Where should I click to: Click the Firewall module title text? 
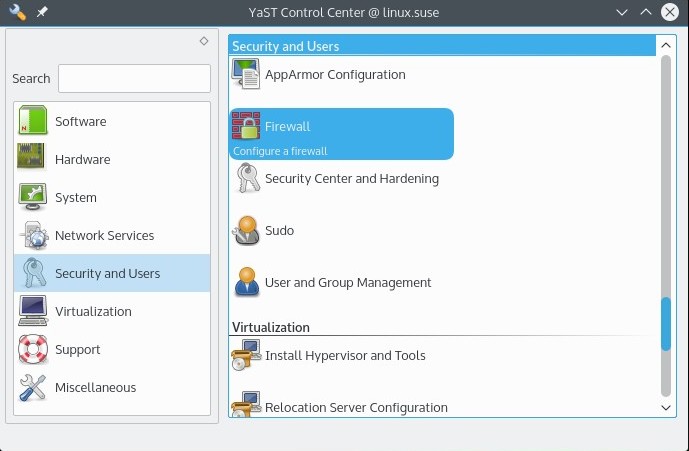coord(287,127)
